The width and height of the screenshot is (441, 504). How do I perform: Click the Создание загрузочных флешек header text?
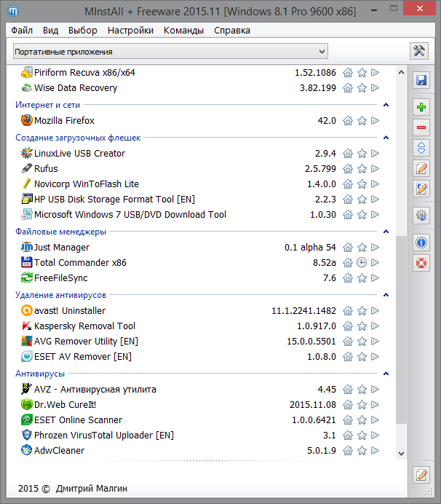78,138
